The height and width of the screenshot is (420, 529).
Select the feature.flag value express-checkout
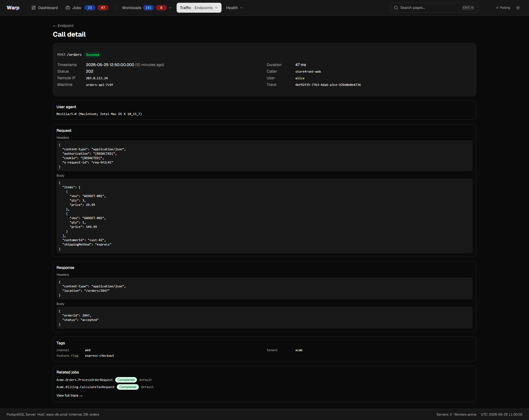pos(99,356)
